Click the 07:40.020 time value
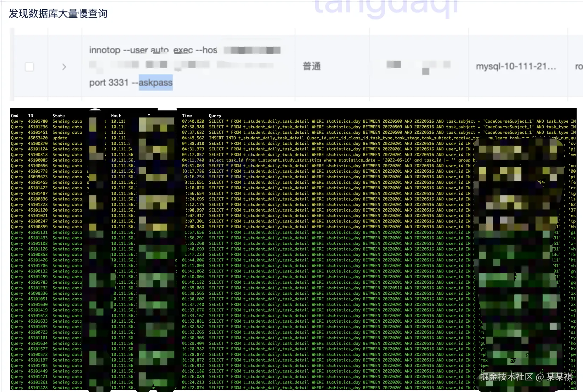The image size is (583, 392). coord(193,121)
